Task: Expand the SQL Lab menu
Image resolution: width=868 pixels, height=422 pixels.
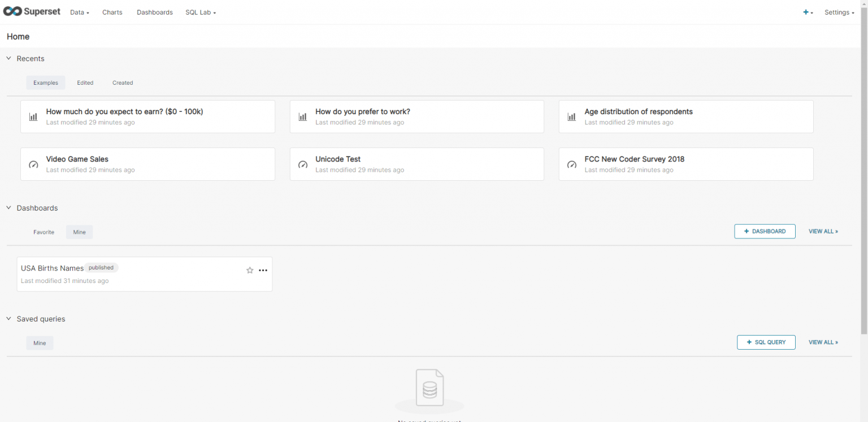Action: coord(201,12)
